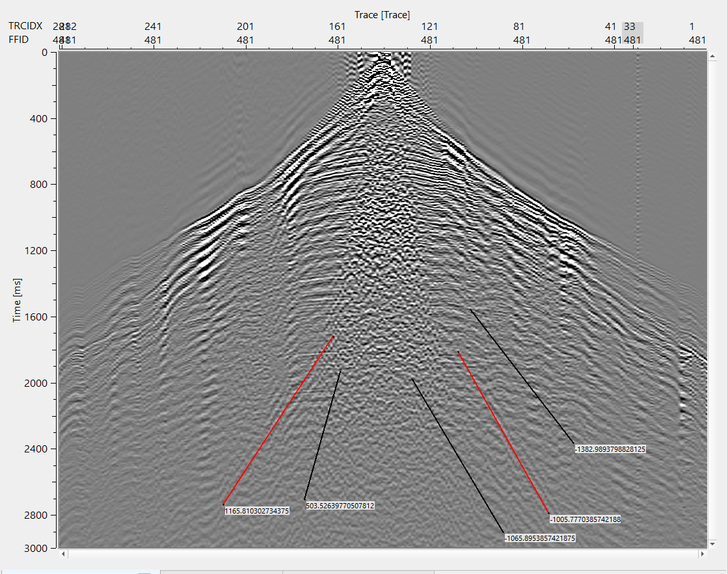The width and height of the screenshot is (728, 574).
Task: Click the horizontal scrollbar right arrow
Action: pyautogui.click(x=702, y=554)
